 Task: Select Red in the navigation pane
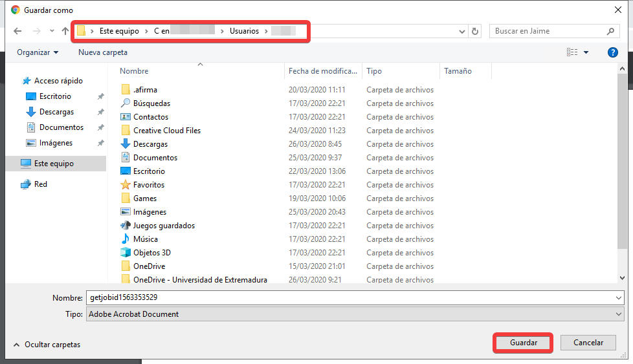40,184
